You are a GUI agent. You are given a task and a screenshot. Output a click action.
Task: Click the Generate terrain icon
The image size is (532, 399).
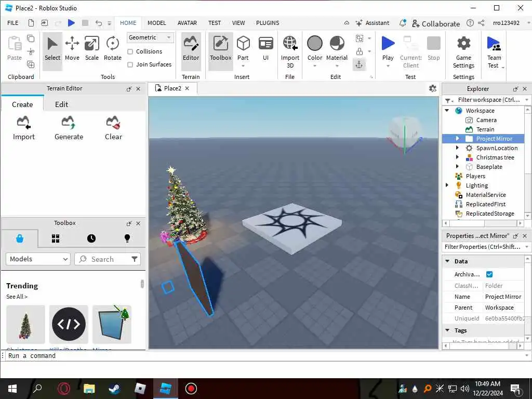tap(69, 128)
